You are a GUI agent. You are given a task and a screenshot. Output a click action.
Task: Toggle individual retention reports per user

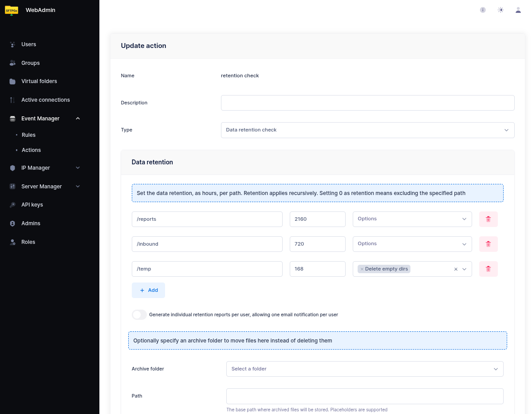coord(139,314)
